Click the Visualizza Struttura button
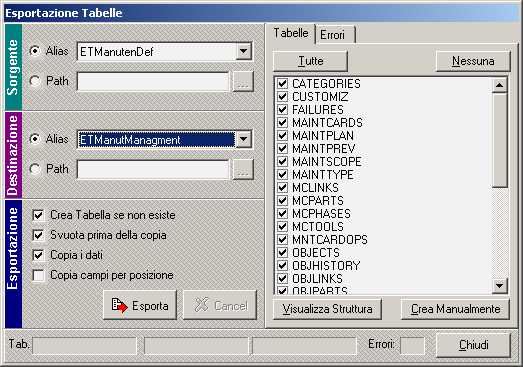The height and width of the screenshot is (367, 523). [328, 309]
